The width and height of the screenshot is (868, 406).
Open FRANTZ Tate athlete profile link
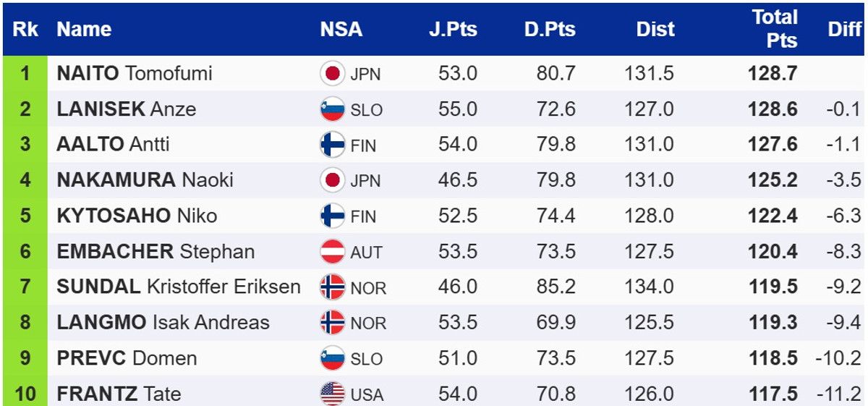point(119,394)
